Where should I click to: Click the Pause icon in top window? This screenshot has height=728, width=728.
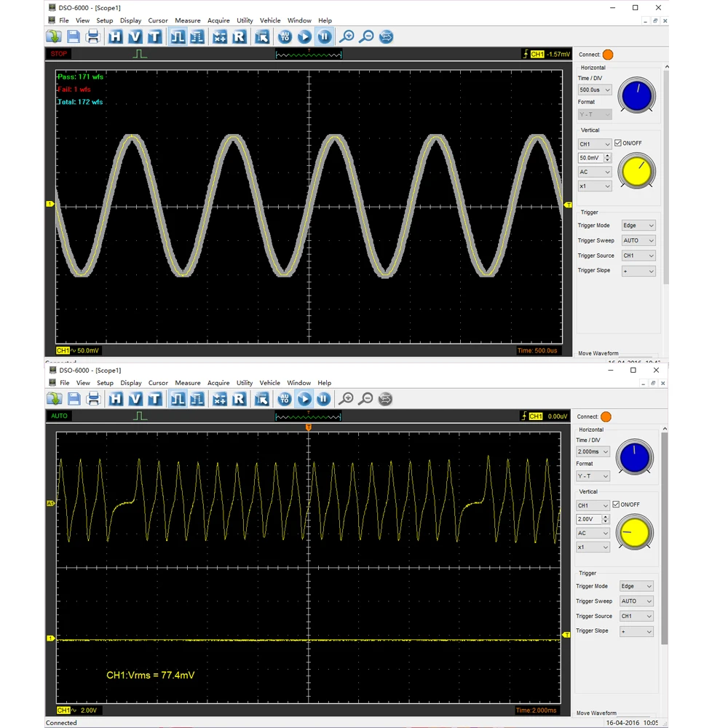click(325, 36)
